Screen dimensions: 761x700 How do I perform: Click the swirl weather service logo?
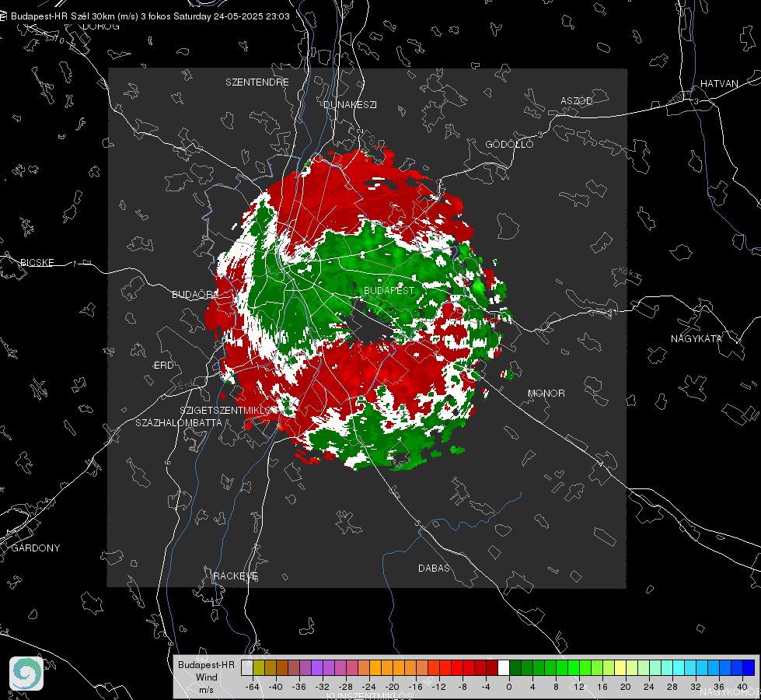[x=26, y=674]
